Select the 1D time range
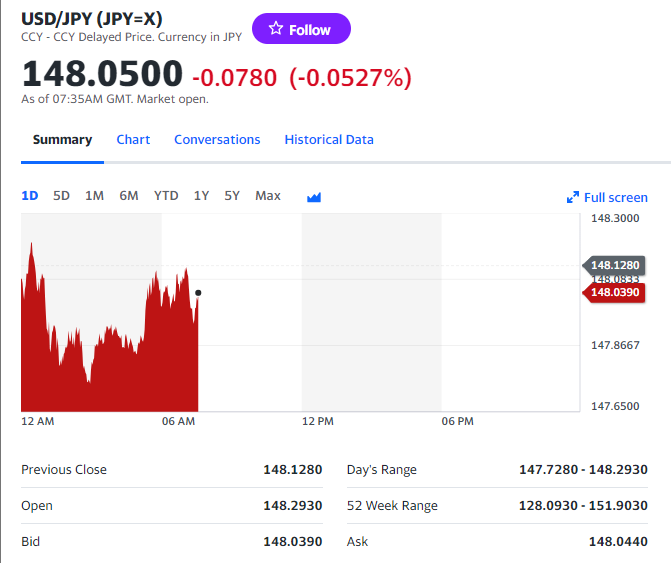The width and height of the screenshot is (671, 563). click(30, 196)
